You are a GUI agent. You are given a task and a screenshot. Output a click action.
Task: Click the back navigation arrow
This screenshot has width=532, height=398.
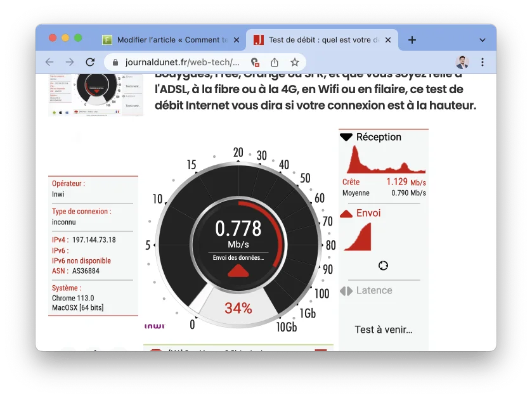pos(49,63)
